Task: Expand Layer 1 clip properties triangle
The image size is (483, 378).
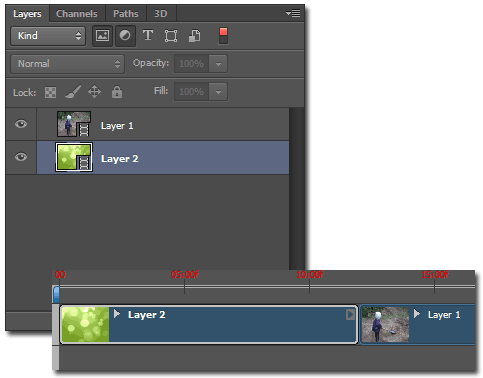Action: pos(417,314)
